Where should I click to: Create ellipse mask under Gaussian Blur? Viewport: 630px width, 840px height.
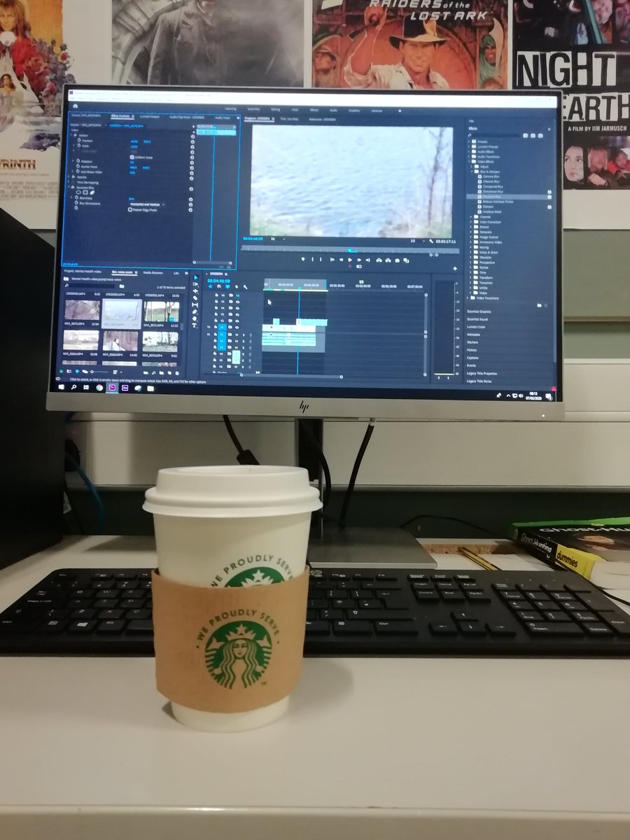(78, 192)
